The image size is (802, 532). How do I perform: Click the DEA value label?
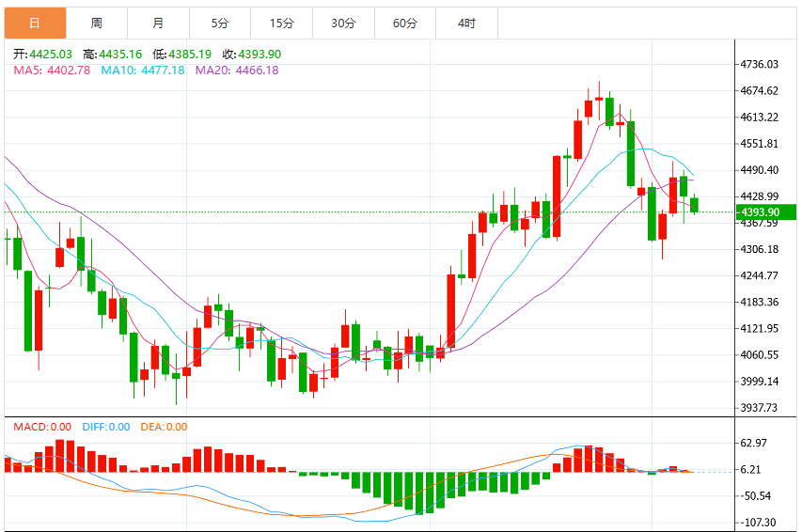pyautogui.click(x=164, y=427)
